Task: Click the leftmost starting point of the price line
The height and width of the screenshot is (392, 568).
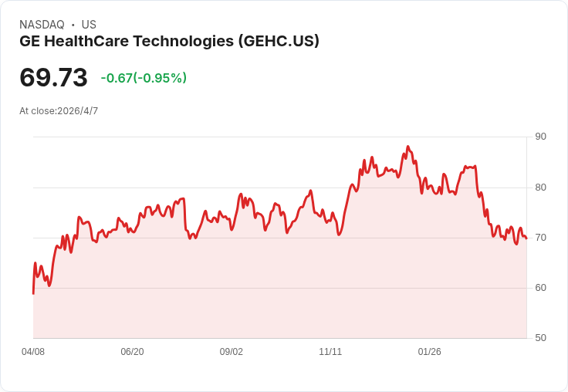Action: pos(33,293)
